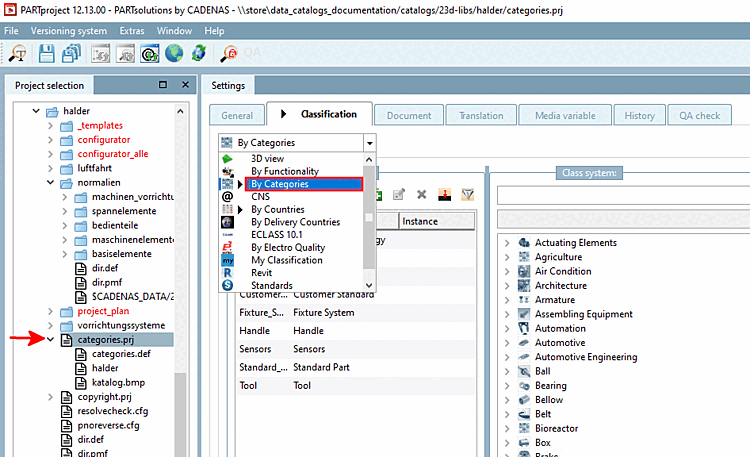Screen dimensions: 750x457
Task: Click the edit pencil icon above table
Action: pyautogui.click(x=398, y=194)
